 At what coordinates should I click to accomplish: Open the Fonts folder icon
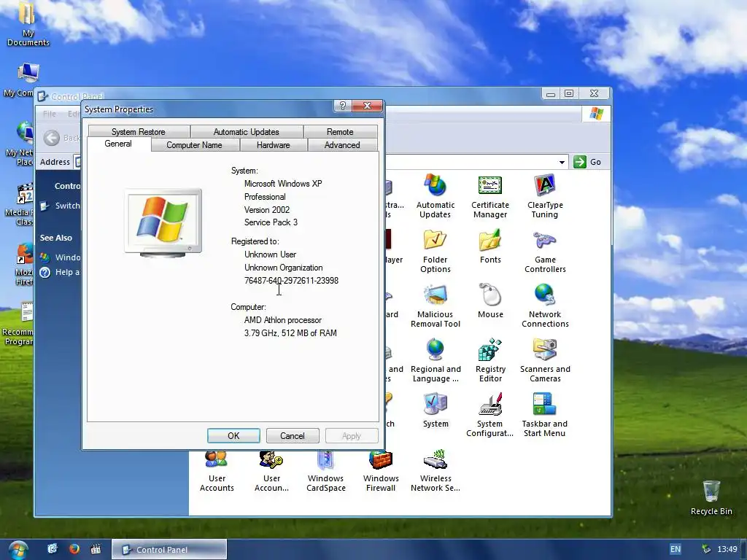pos(490,246)
